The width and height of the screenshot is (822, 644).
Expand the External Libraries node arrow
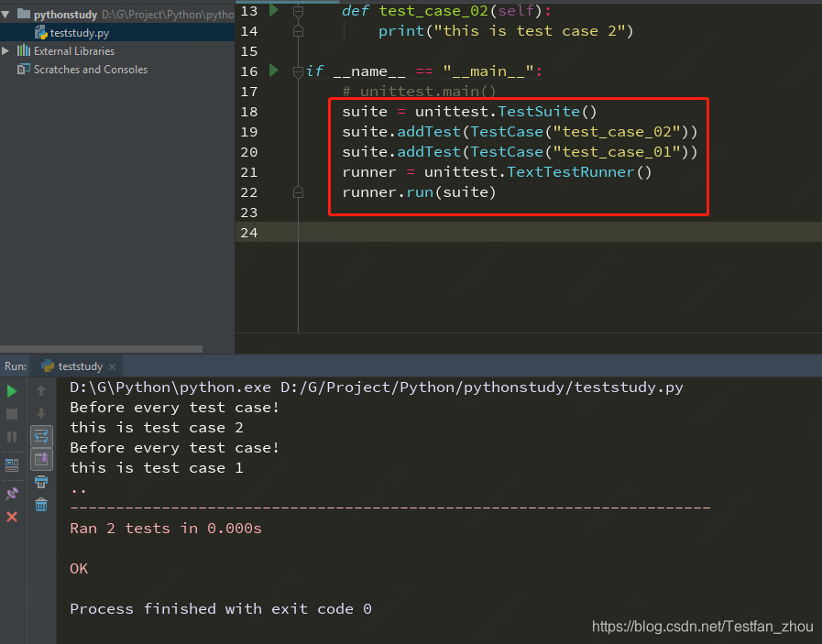(5, 50)
